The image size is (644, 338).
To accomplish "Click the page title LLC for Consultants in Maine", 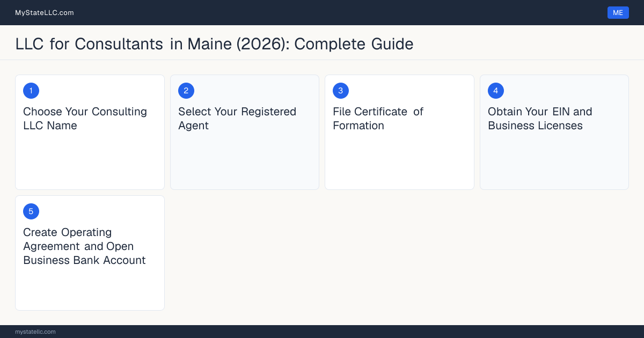I will click(215, 44).
